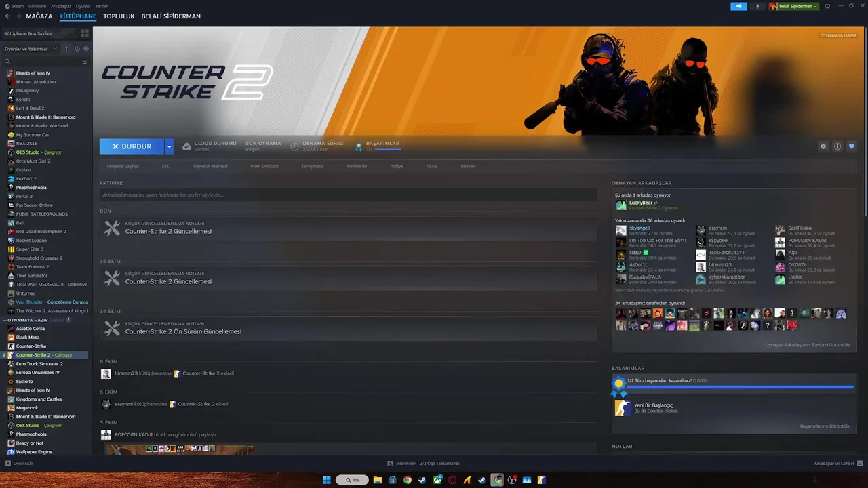
Task: Click the activity comment input field
Action: [x=349, y=195]
